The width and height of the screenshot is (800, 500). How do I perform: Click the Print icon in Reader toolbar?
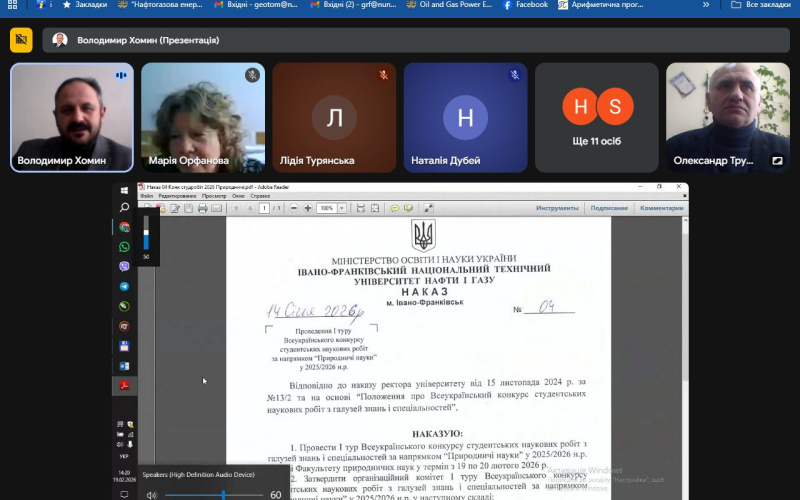coord(203,208)
